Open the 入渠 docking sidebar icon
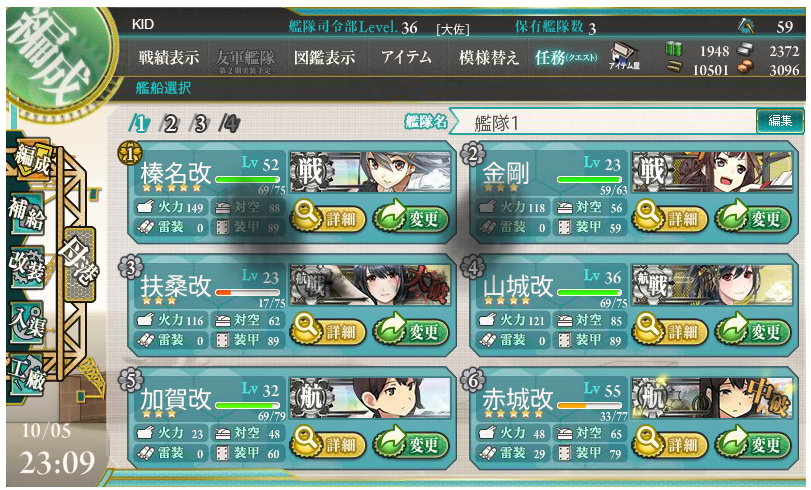Screen dimensions: 811x490 [27, 321]
